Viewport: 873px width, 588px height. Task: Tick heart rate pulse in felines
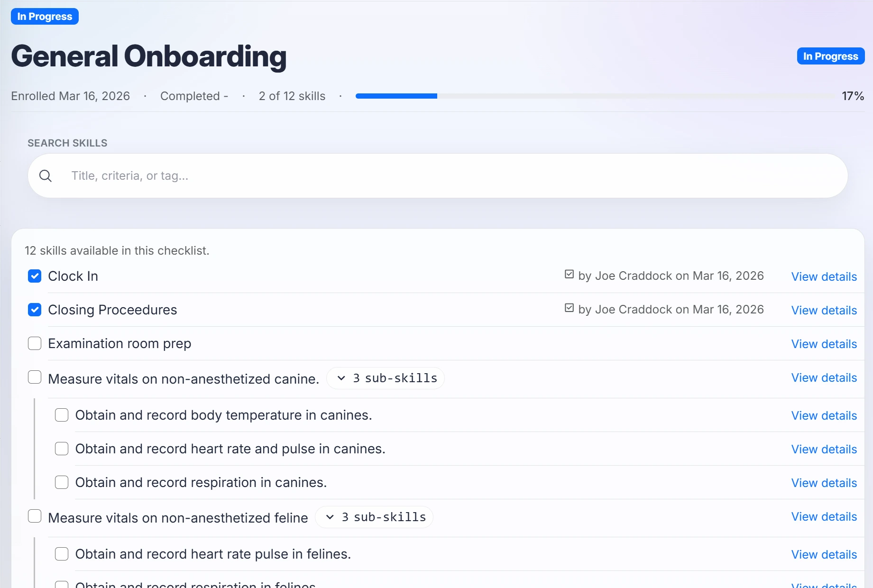click(x=62, y=554)
